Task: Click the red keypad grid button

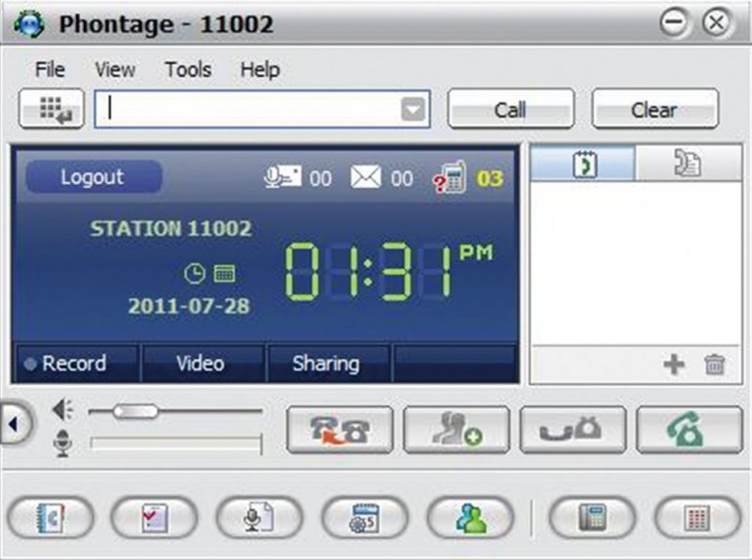Action: pos(697,518)
